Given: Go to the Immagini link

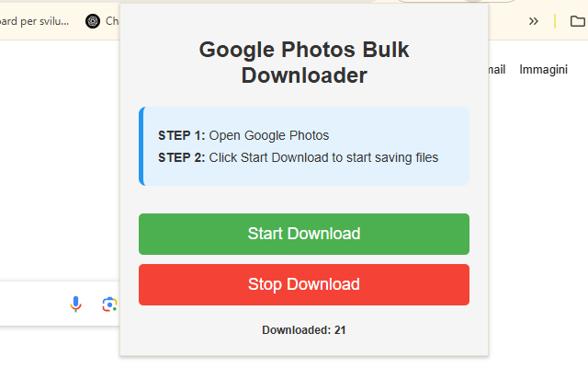Looking at the screenshot, I should [x=543, y=70].
